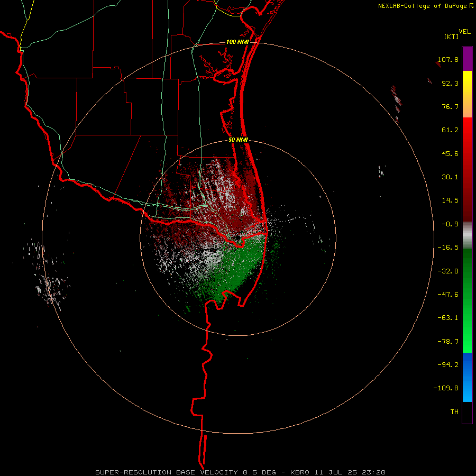Click the -47.6 velocity scale value
This screenshot has height=476, width=476.
coord(448,294)
